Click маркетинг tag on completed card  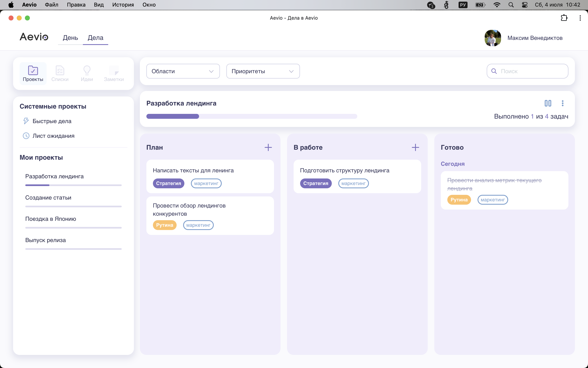click(492, 200)
